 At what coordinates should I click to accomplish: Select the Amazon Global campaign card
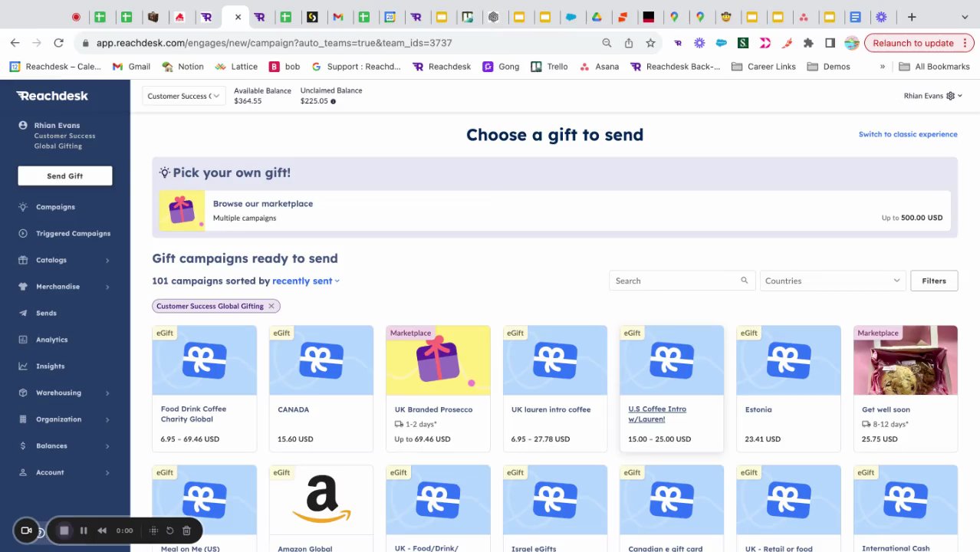[321, 508]
